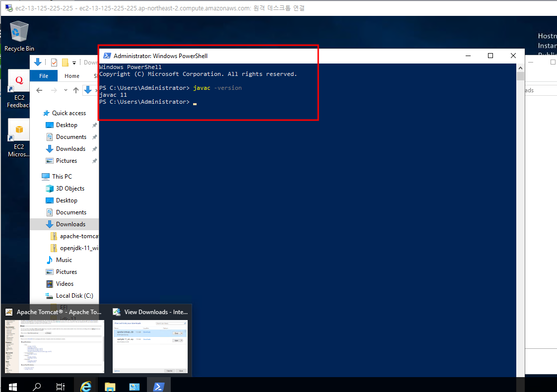The height and width of the screenshot is (392, 557).
Task: Select highlighted Downloads under This PC
Action: tap(65, 224)
